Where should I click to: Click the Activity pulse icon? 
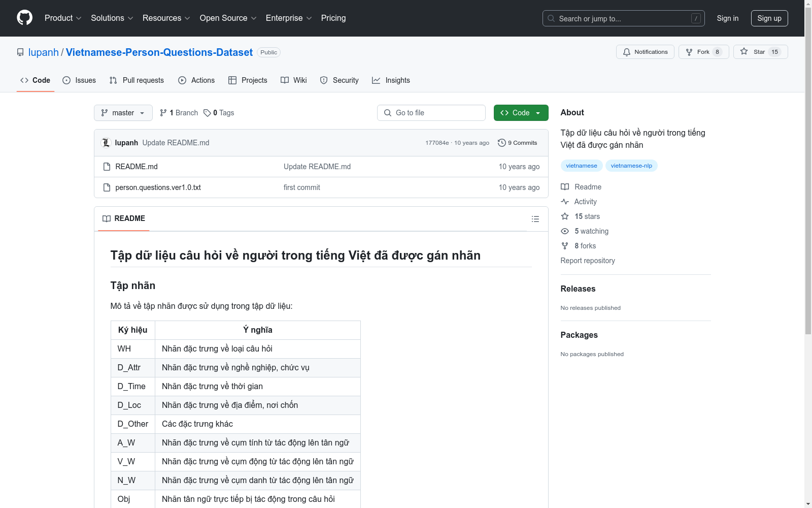pos(565,202)
